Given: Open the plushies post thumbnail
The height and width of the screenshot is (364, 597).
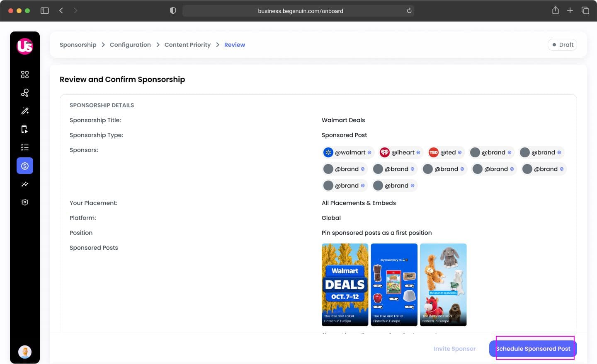Looking at the screenshot, I should pyautogui.click(x=443, y=285).
